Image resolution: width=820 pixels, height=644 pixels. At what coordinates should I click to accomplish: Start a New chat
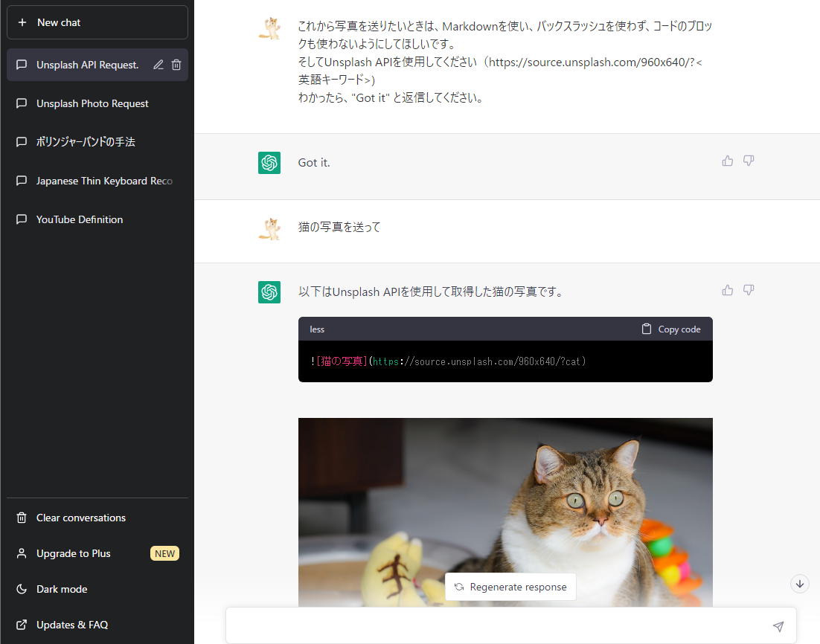[97, 22]
